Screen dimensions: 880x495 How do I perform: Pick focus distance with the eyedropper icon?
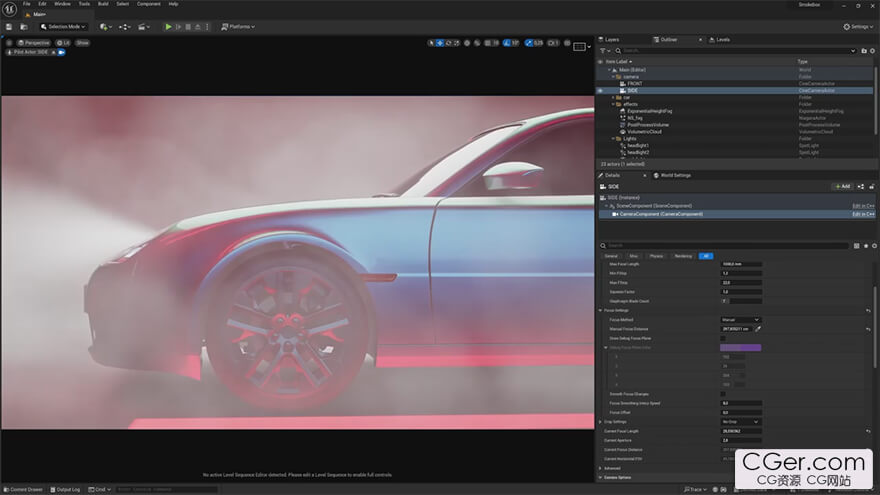coord(758,329)
